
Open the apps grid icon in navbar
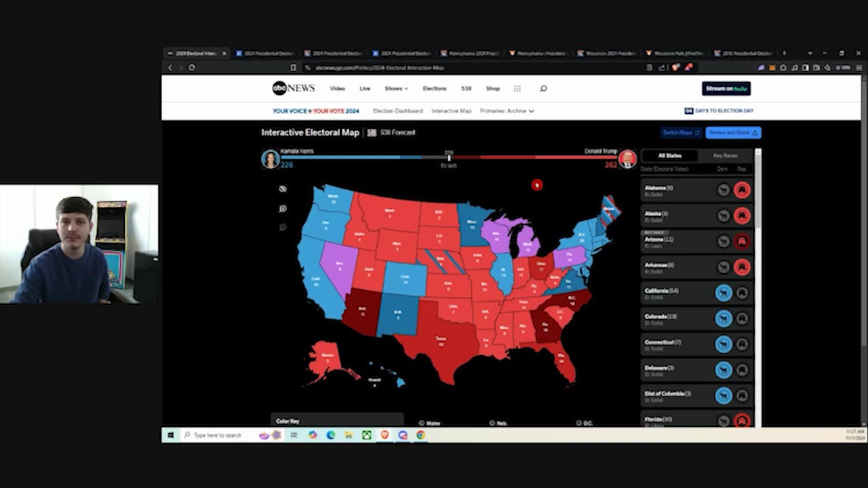(517, 89)
